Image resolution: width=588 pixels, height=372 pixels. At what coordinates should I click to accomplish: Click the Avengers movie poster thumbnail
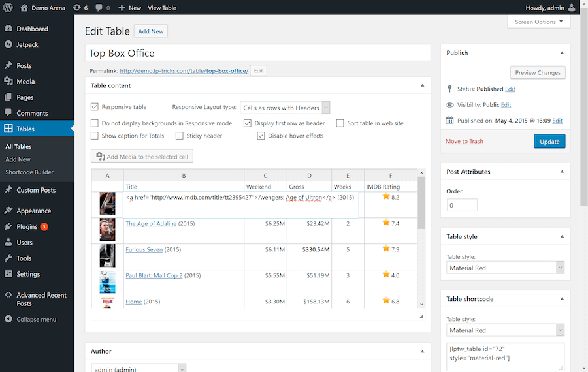[x=107, y=204]
